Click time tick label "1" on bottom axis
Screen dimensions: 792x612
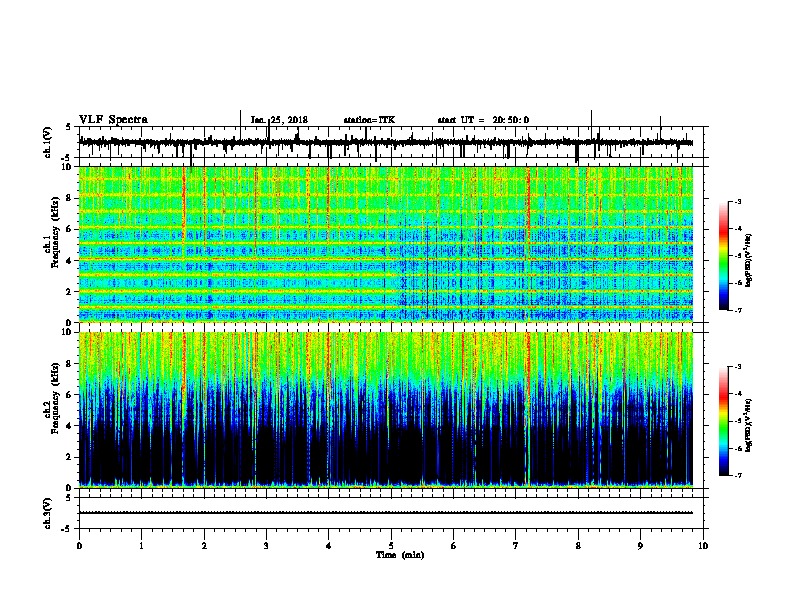click(x=141, y=546)
